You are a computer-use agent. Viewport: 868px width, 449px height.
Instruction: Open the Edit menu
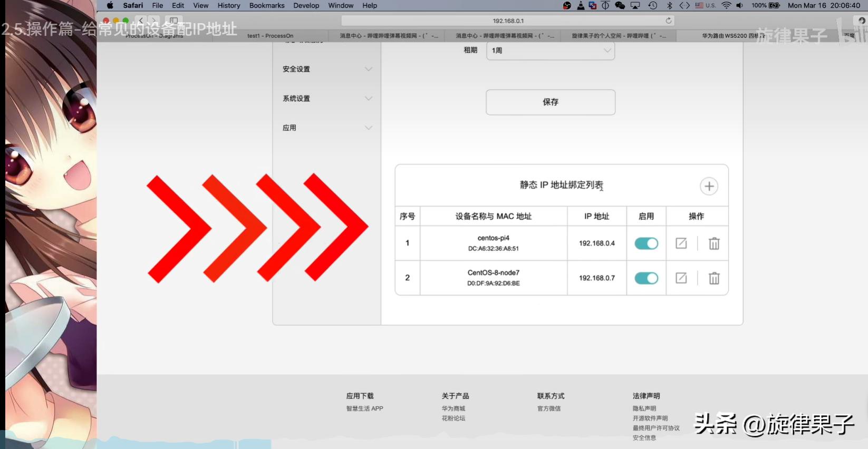178,5
